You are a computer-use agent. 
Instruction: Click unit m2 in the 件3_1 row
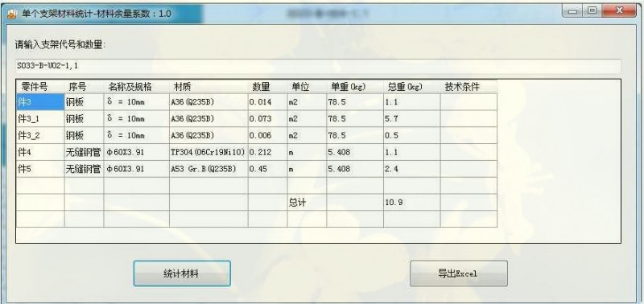(x=307, y=119)
